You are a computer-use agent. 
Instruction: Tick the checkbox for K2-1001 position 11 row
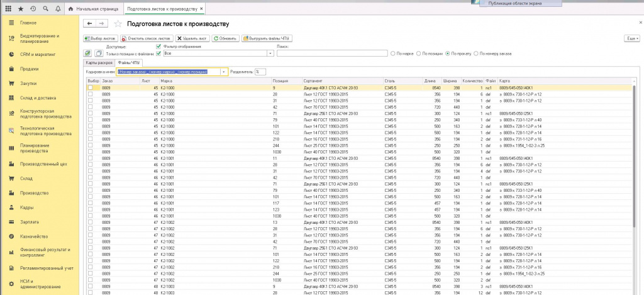click(x=91, y=158)
